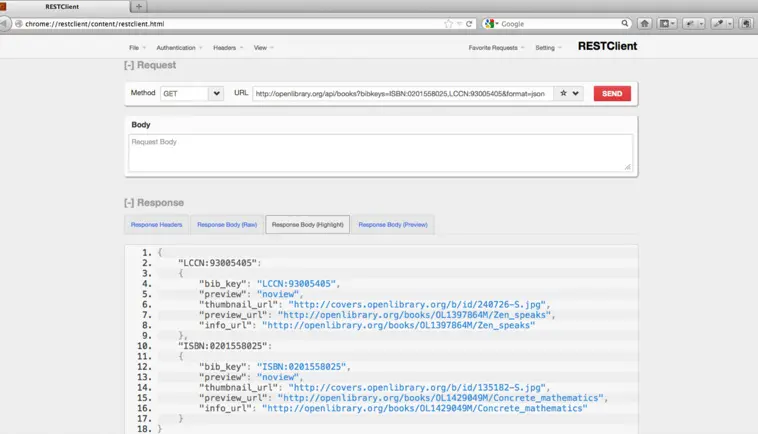Switch to the Response Headers tab
The width and height of the screenshot is (758, 434).
[x=157, y=225]
